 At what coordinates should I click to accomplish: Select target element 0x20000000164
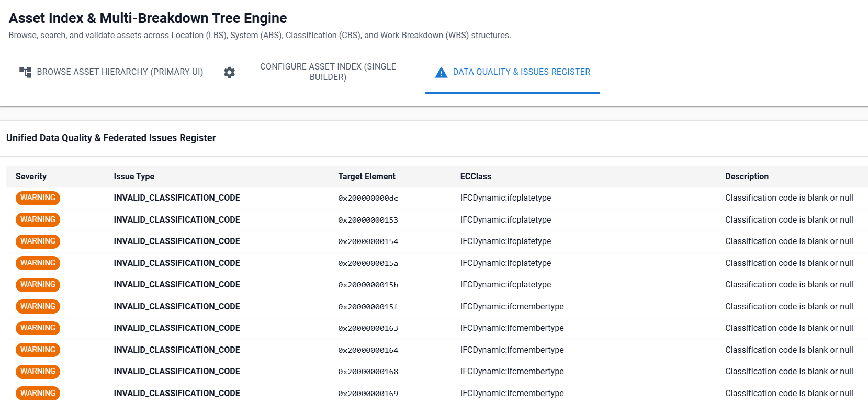[x=368, y=350]
